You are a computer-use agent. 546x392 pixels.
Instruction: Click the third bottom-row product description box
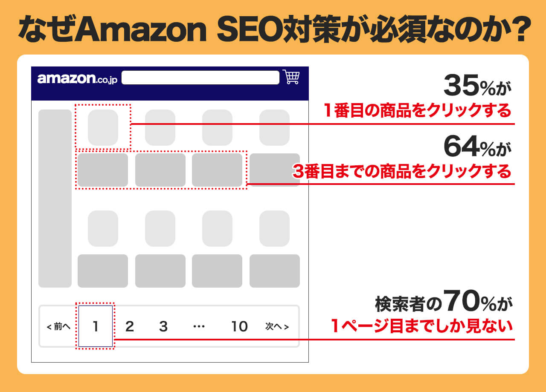[x=217, y=271]
